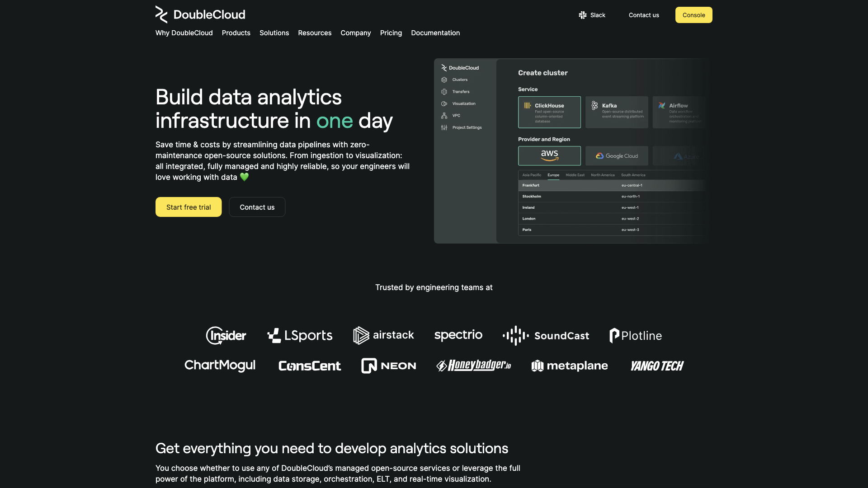Click the Start free trial button
This screenshot has height=488, width=868.
189,207
